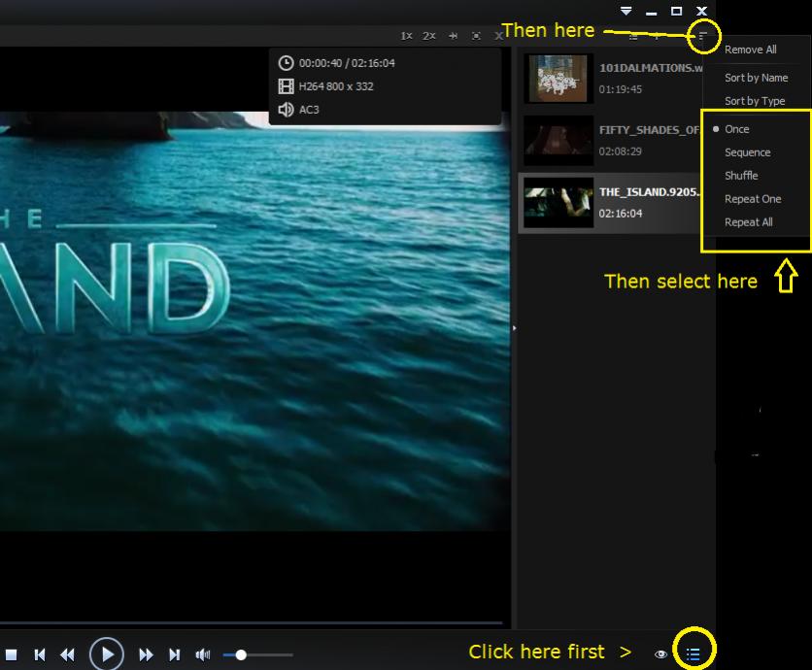Select Repeat All mode
Screen dimensions: 812x670
coord(748,222)
